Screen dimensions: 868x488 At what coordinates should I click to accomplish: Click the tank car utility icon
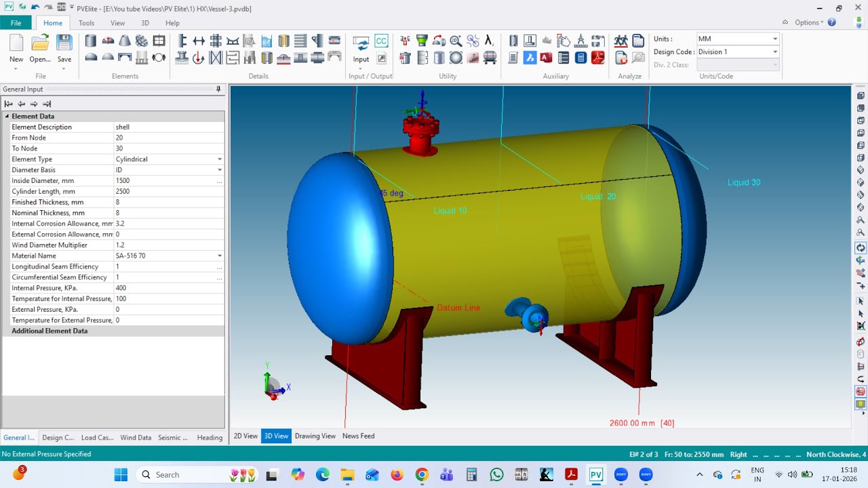pyautogui.click(x=489, y=58)
